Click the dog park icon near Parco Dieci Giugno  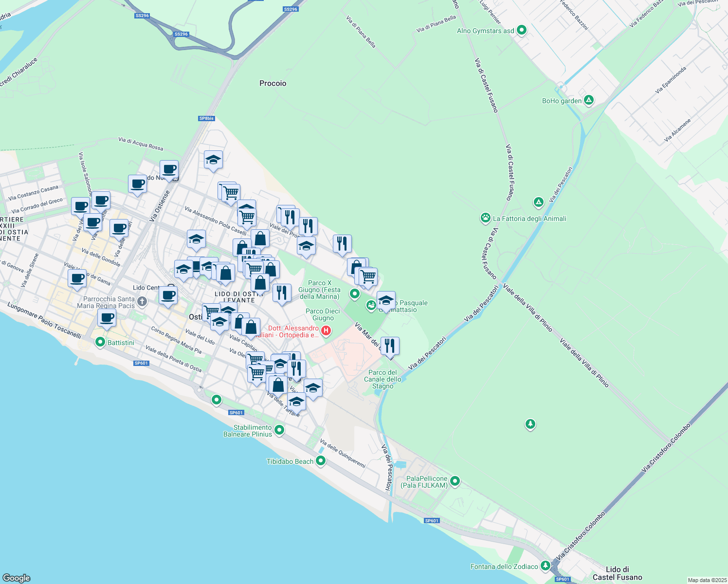point(371,306)
